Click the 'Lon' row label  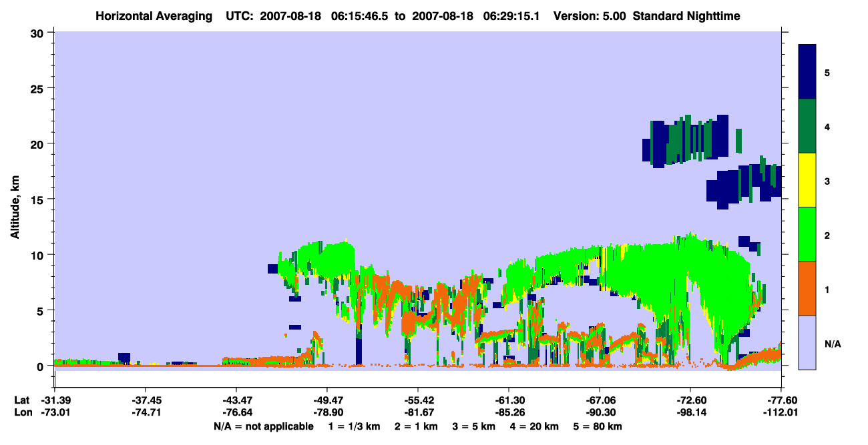coord(22,412)
